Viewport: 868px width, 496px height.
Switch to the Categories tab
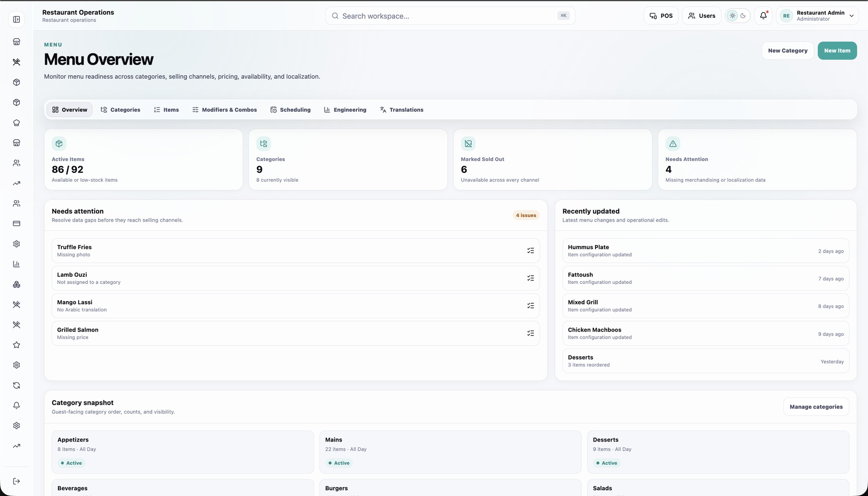coord(121,110)
